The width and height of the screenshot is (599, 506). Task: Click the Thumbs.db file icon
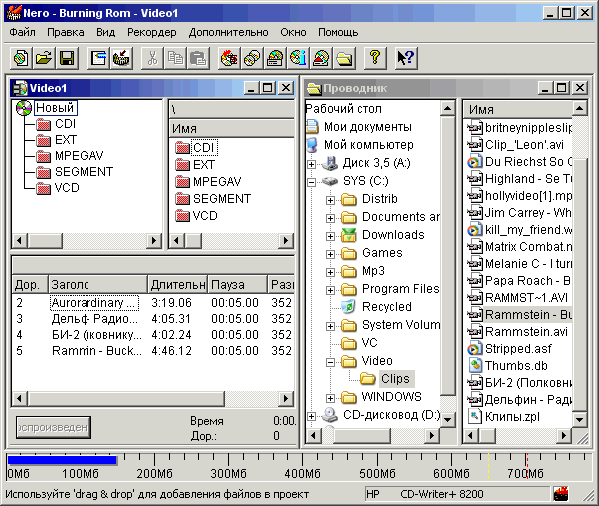475,365
